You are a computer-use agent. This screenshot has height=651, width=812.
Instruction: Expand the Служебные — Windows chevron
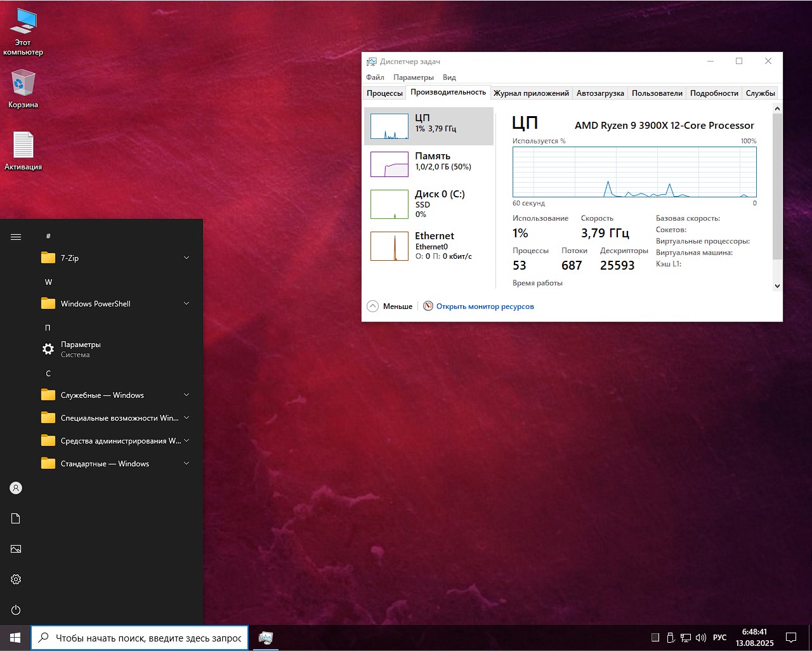pos(187,395)
